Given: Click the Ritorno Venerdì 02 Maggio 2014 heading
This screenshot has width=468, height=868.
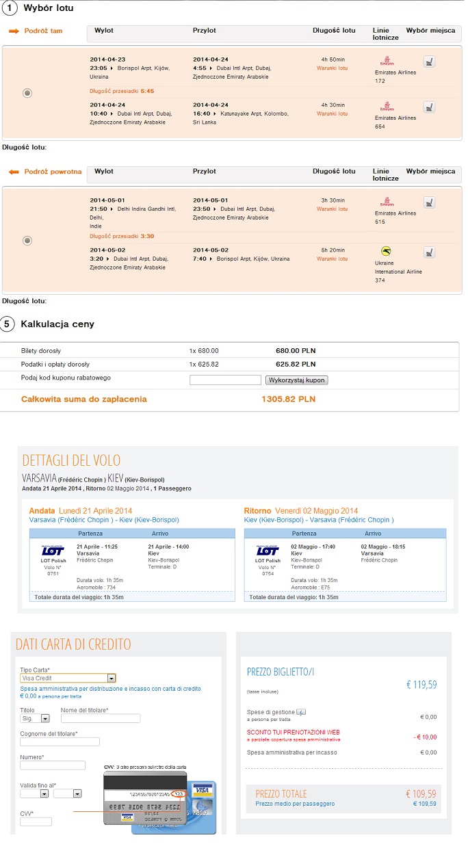Looking at the screenshot, I should point(301,511).
